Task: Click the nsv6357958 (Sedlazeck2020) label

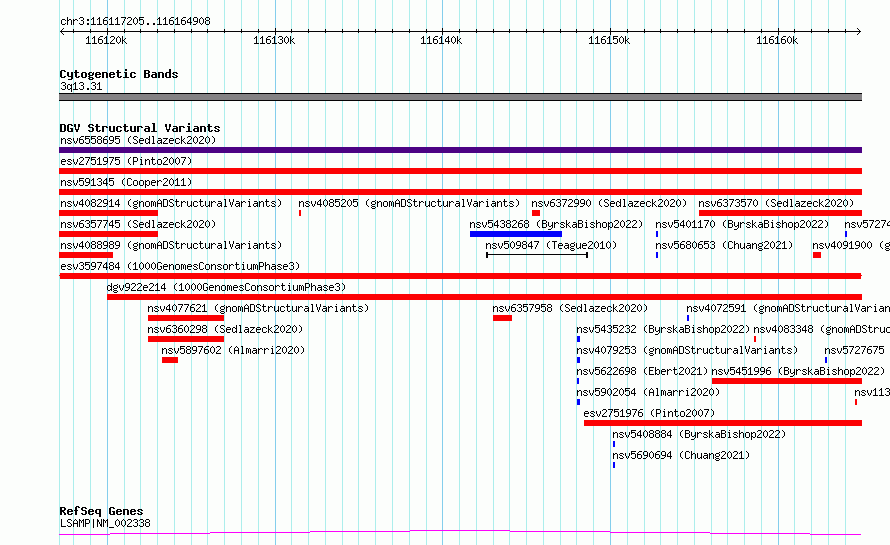Action: (570, 308)
